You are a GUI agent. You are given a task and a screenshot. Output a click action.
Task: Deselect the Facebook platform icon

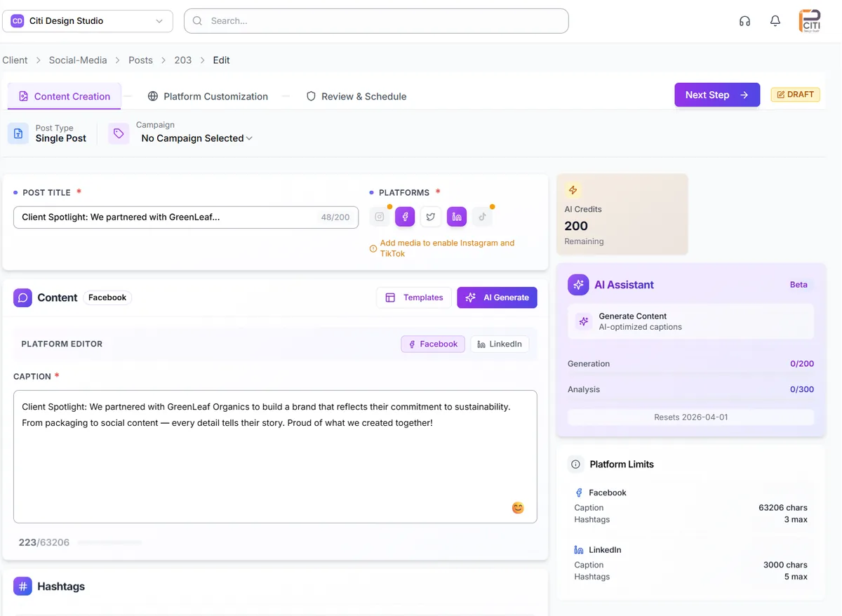click(x=405, y=217)
